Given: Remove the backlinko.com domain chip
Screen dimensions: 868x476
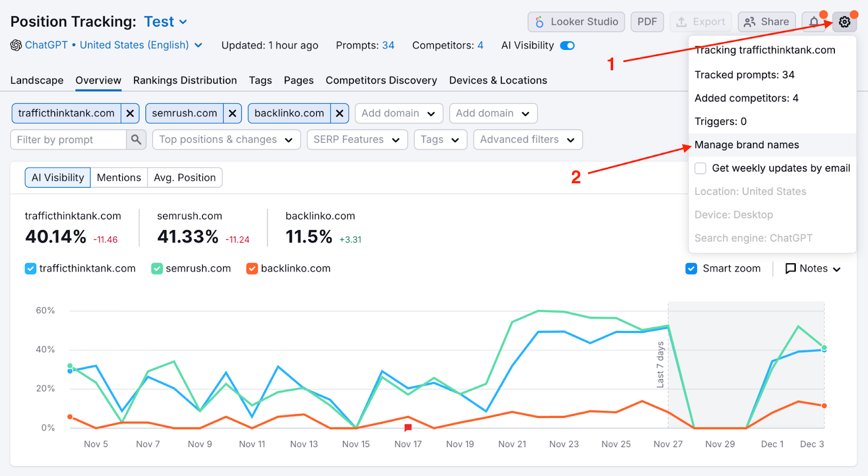Looking at the screenshot, I should pos(340,113).
